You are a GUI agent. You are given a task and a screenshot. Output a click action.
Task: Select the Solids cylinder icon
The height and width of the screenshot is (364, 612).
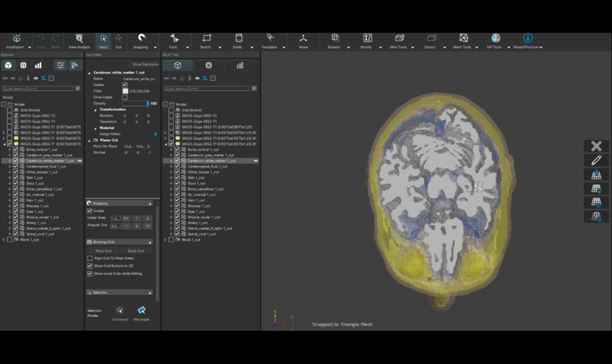[x=238, y=38]
